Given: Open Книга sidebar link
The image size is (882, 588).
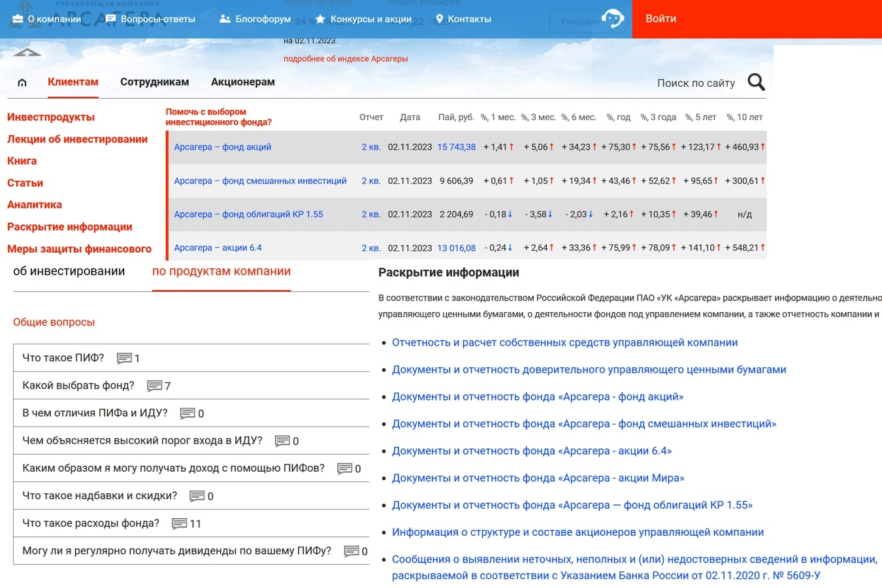Looking at the screenshot, I should click(22, 161).
